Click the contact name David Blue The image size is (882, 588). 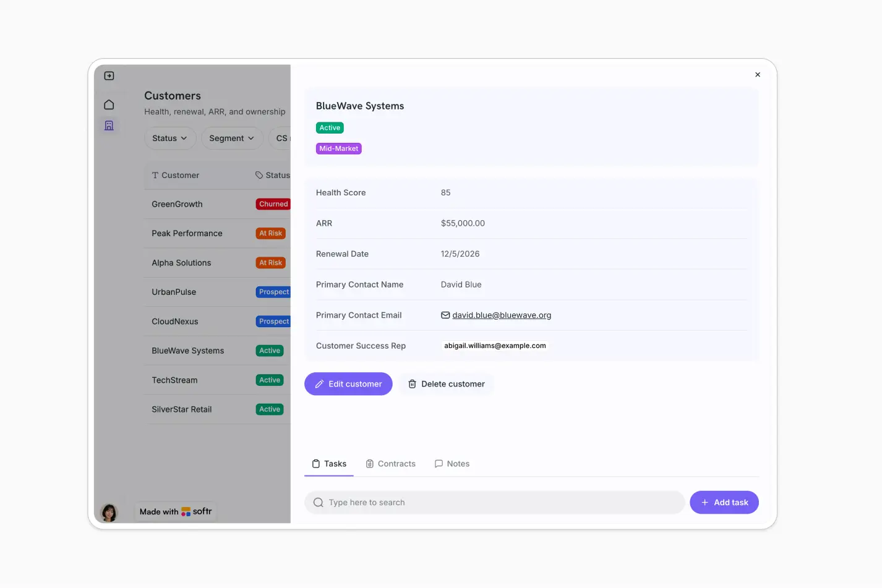point(461,284)
